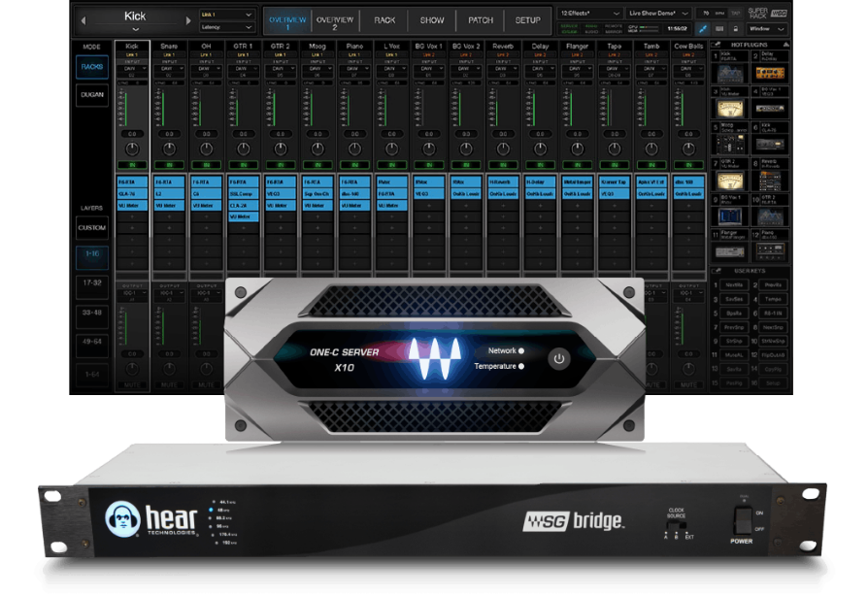
Task: Open the Latency dropdown
Action: point(226,27)
